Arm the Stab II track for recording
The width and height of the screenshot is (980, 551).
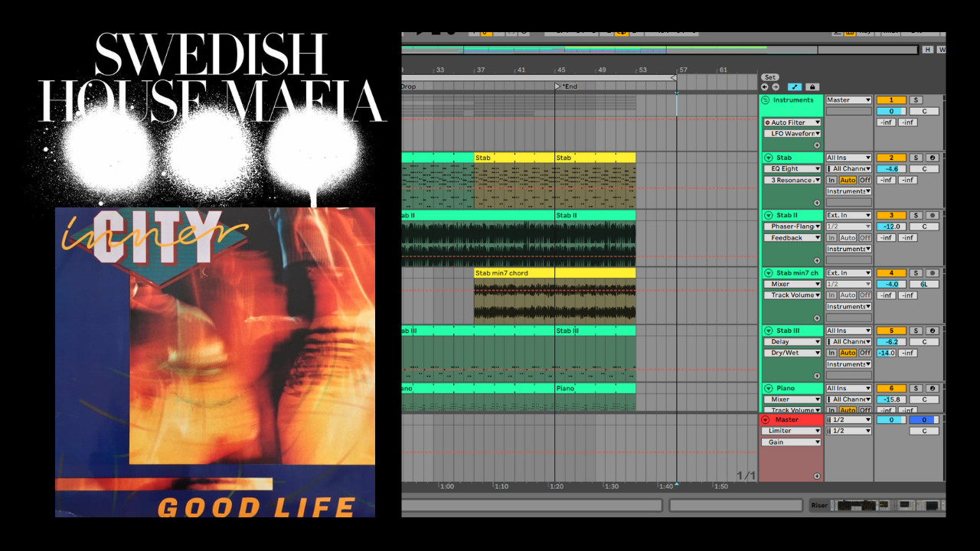pos(932,215)
